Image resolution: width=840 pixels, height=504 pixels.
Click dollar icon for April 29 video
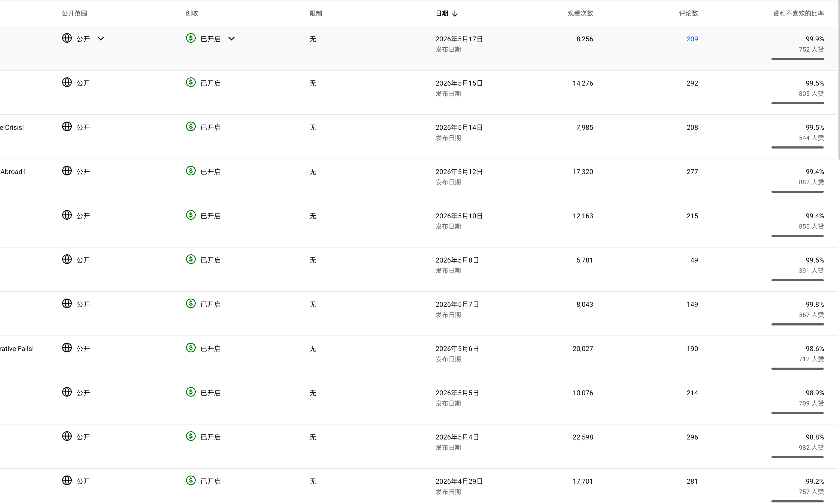[x=191, y=480]
